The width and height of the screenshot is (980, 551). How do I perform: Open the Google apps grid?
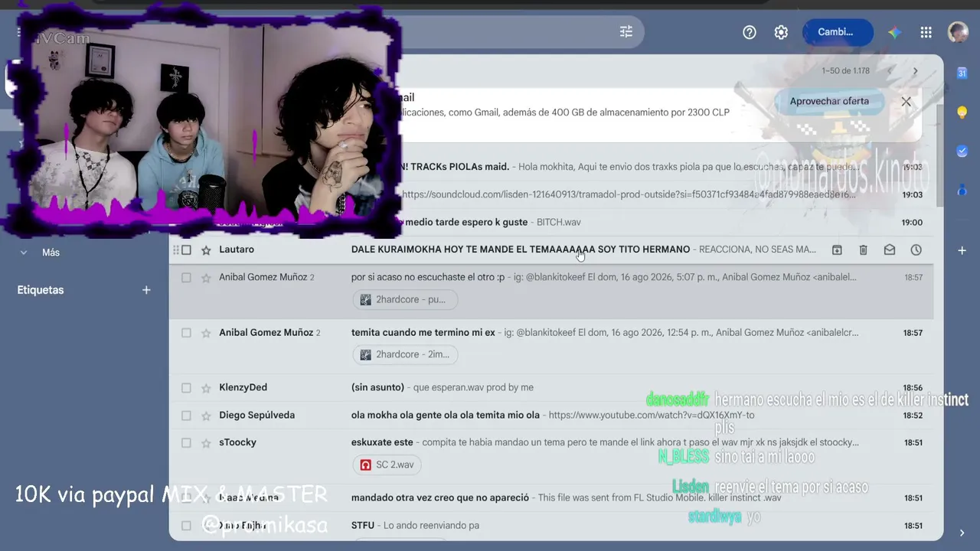tap(926, 32)
